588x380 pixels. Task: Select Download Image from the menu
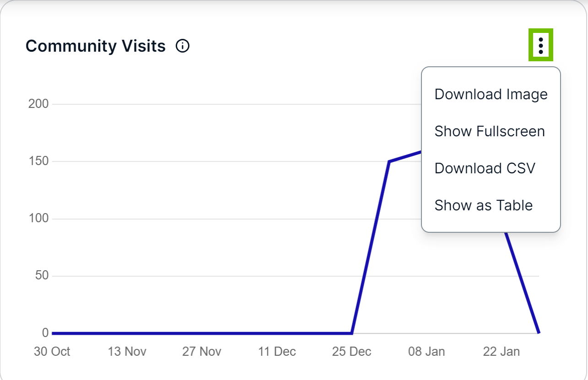491,94
